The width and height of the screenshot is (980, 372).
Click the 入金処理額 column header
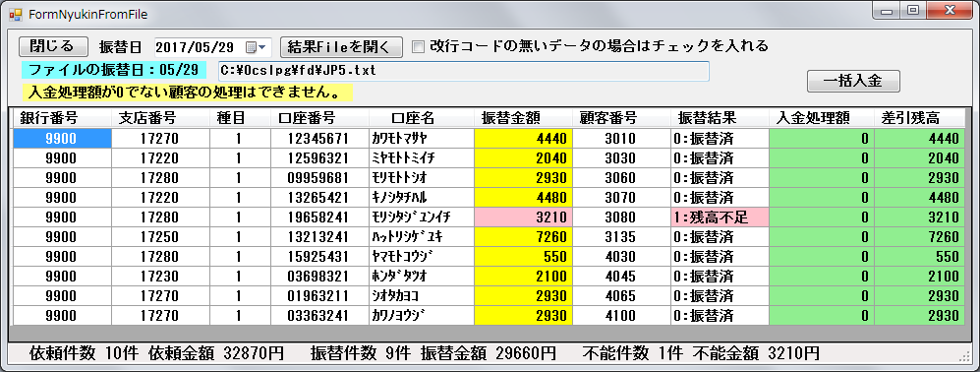pos(822,118)
